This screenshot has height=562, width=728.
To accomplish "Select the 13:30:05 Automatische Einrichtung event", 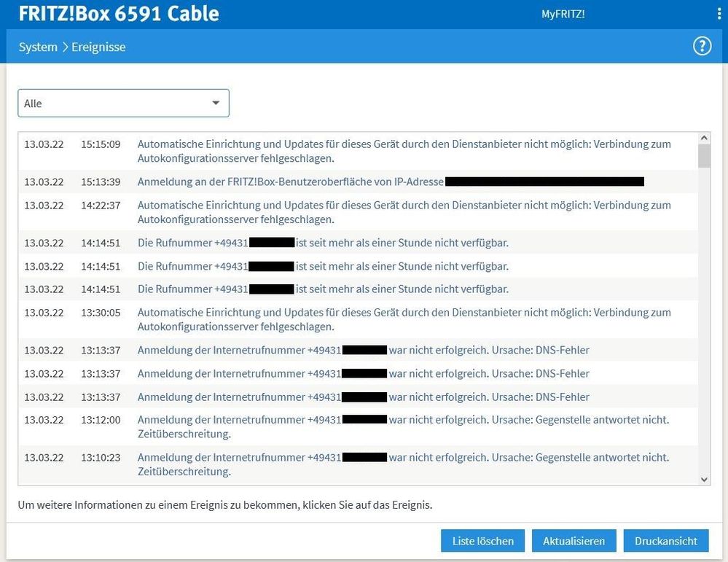I will [358, 319].
